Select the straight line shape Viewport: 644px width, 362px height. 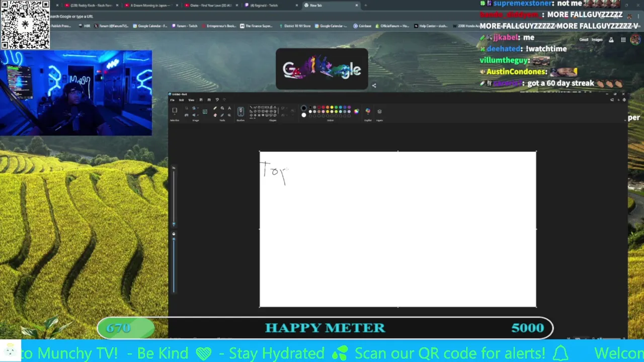click(251, 107)
